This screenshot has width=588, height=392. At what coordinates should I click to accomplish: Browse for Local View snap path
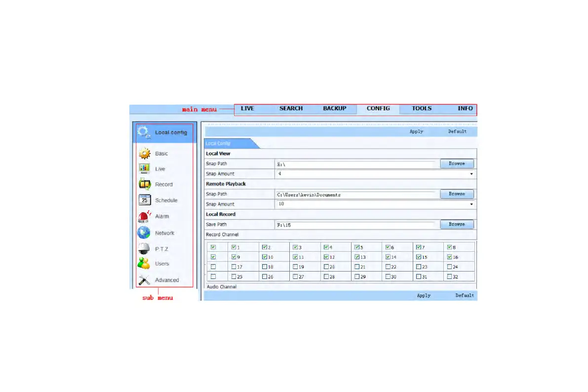tap(457, 163)
